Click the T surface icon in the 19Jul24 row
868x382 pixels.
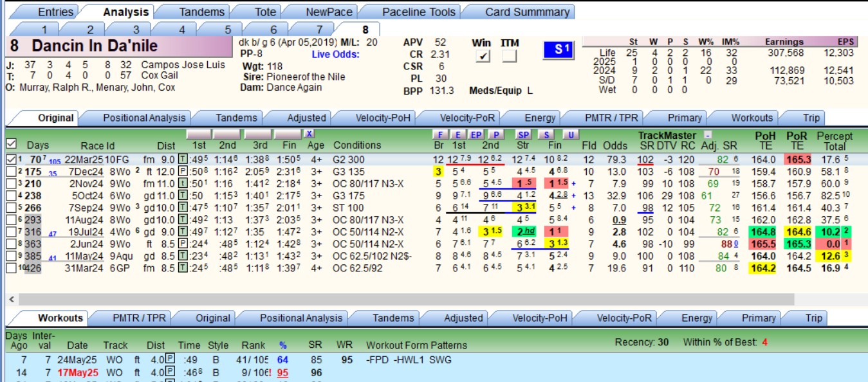coord(182,232)
